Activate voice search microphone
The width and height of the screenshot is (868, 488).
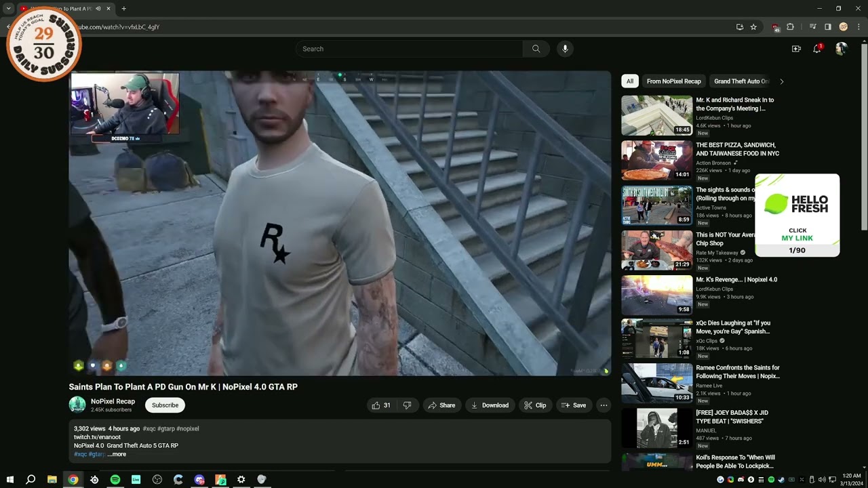pyautogui.click(x=565, y=49)
